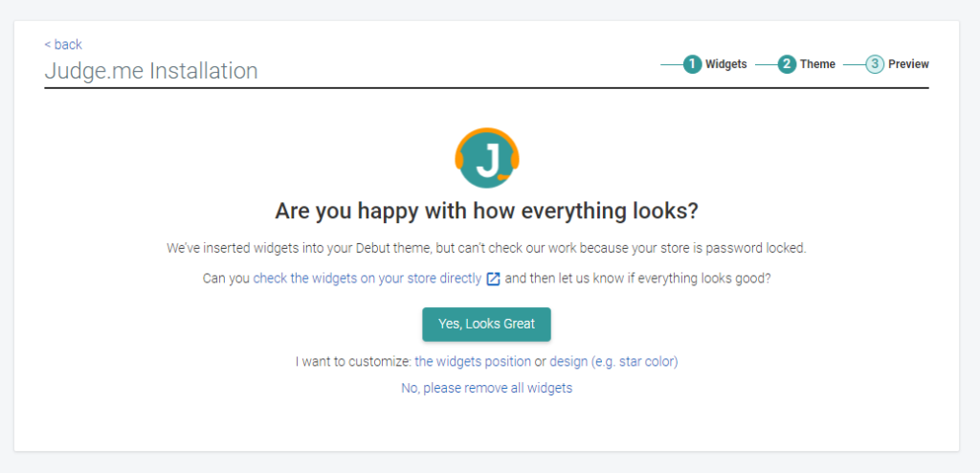Click the Judge.me headset logo icon
Viewport: 980px width, 473px height.
(x=487, y=158)
